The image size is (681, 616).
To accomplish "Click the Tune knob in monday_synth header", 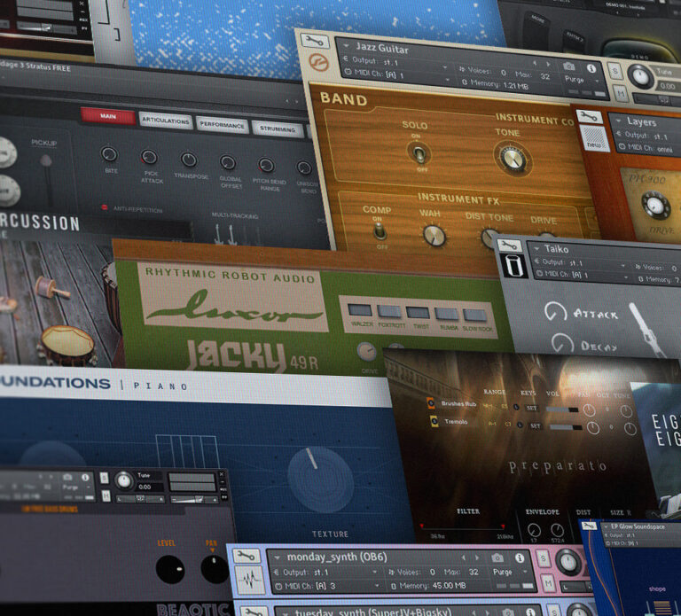I will pos(568,562).
